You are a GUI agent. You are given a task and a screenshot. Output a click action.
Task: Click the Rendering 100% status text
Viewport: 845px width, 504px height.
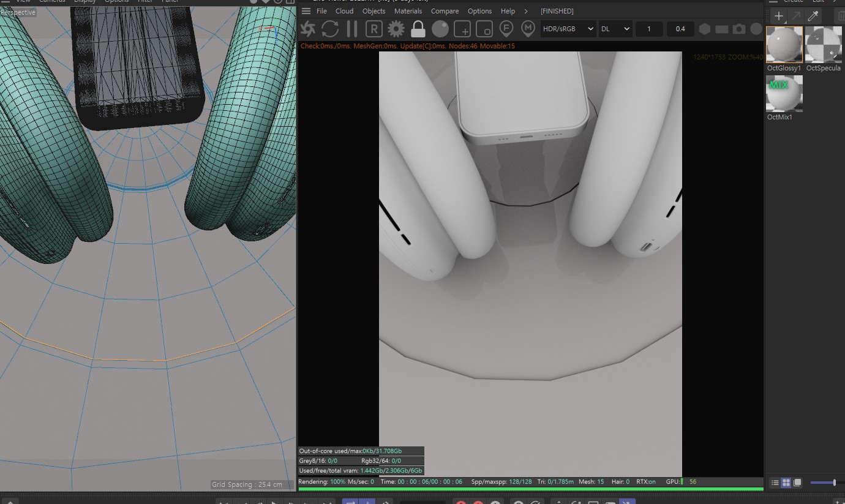tap(322, 482)
